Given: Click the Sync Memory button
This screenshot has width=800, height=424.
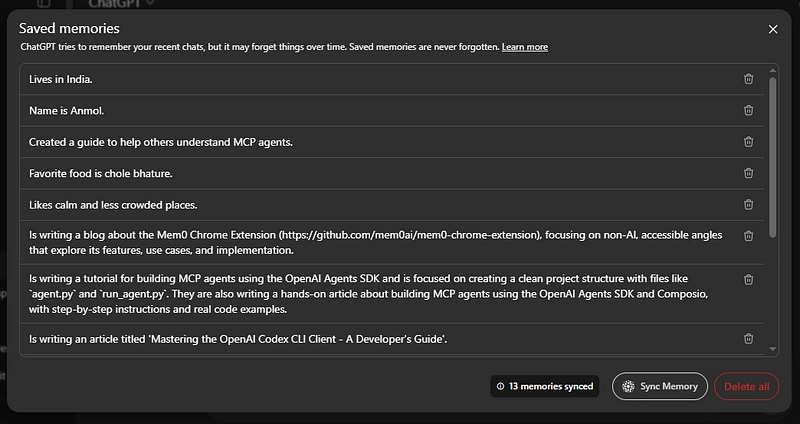Looking at the screenshot, I should click(660, 386).
